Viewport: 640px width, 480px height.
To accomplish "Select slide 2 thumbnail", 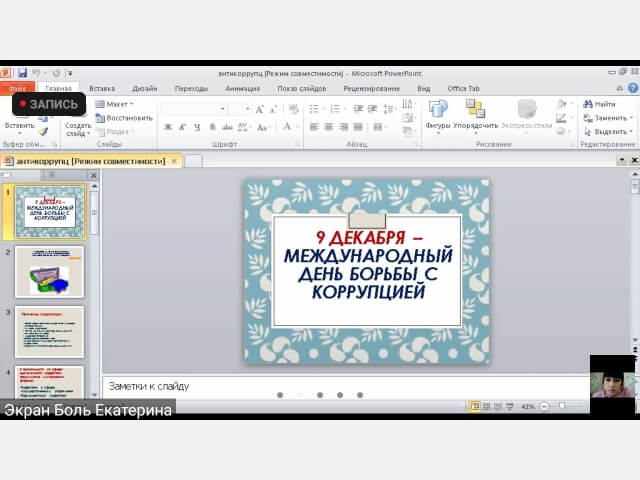I will pos(49,272).
